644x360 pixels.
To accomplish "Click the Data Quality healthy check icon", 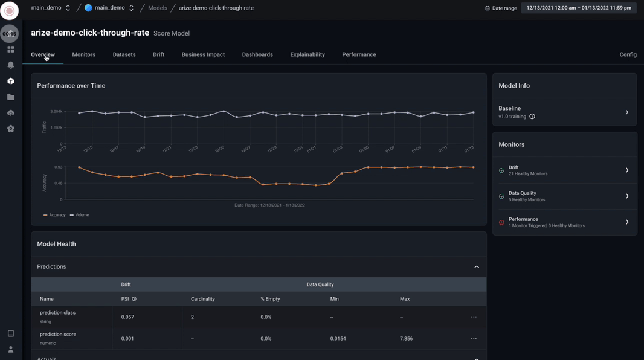I will pyautogui.click(x=501, y=196).
